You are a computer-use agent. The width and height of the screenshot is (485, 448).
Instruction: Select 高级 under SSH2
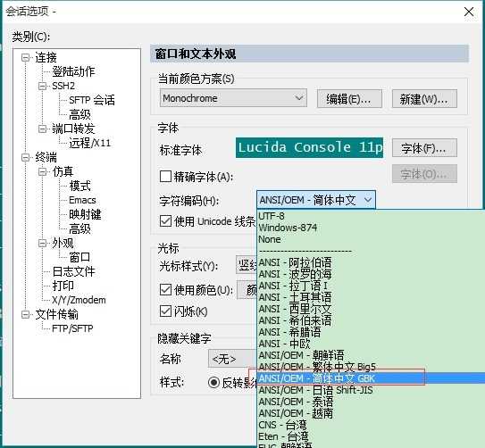79,114
